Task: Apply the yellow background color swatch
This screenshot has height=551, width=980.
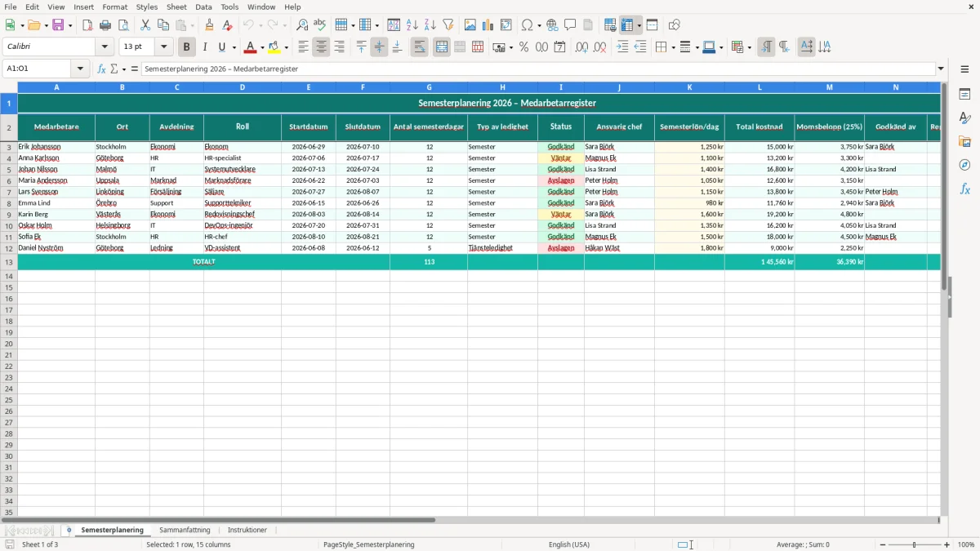Action: 276,47
